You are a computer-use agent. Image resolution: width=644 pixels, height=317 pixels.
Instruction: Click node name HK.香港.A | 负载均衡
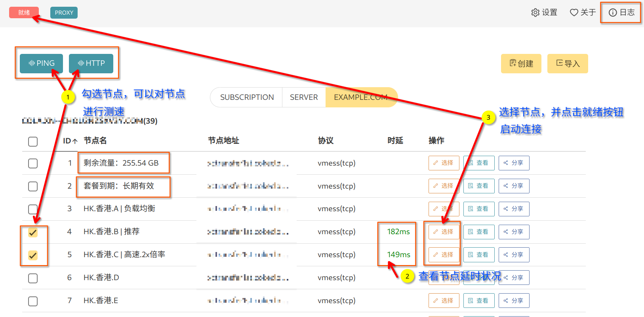[x=119, y=209]
